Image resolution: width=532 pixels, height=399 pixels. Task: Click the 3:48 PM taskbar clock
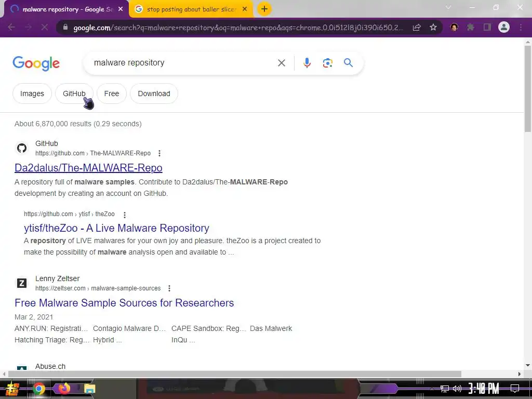pos(484,389)
